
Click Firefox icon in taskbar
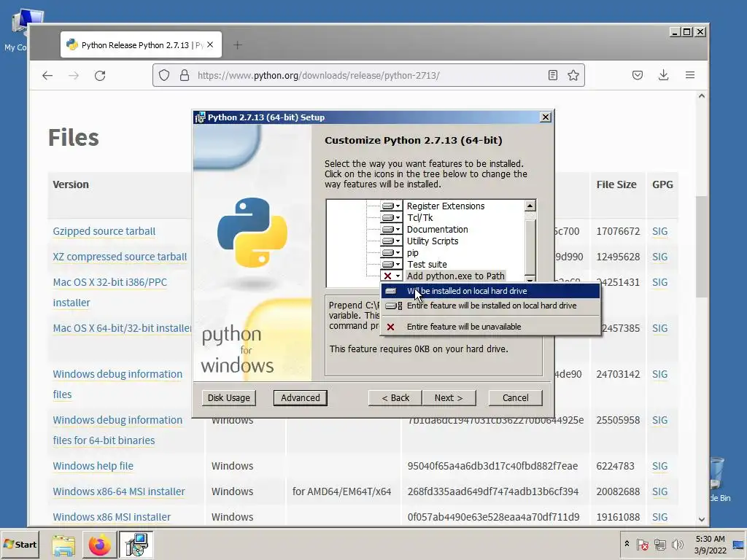tap(99, 545)
